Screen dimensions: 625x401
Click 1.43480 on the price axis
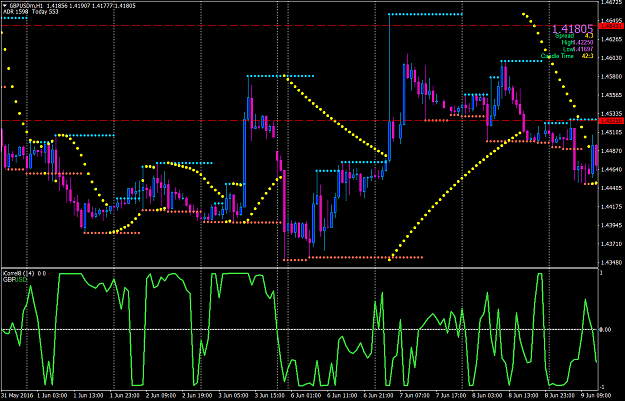pyautogui.click(x=612, y=262)
